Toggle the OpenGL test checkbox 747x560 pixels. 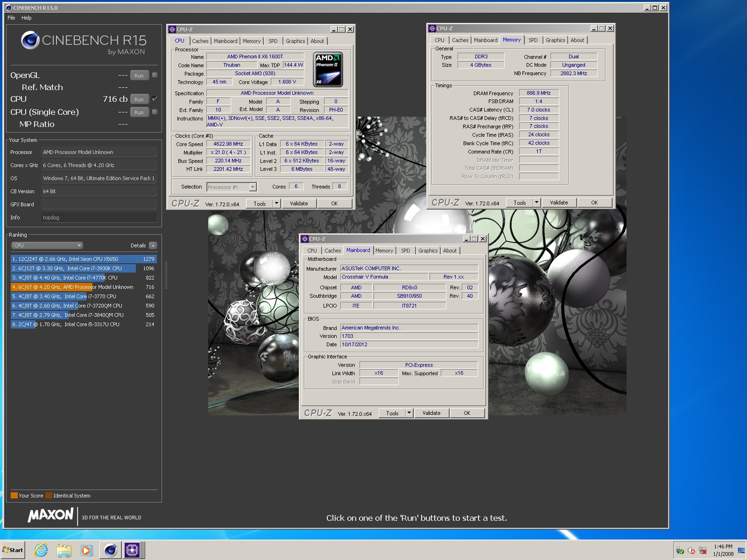tap(155, 75)
